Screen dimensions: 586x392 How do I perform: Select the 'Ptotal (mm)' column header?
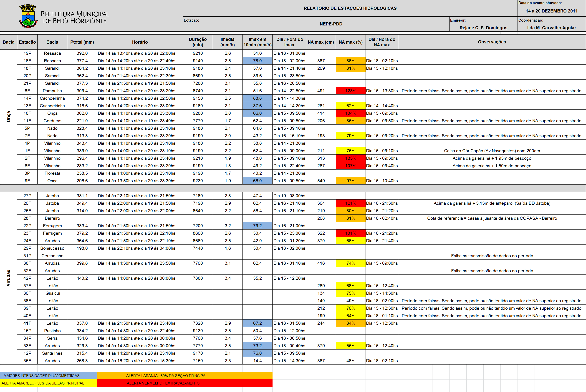(82, 42)
